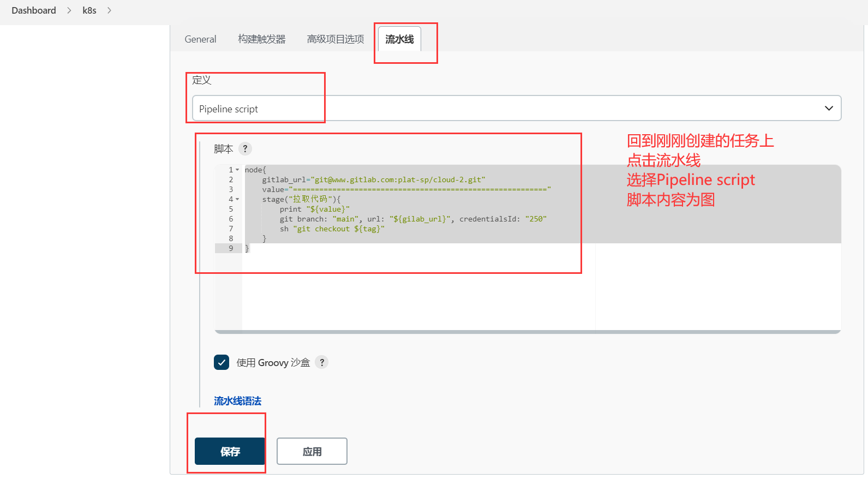Expand the chevron after k8s breadcrumb
The width and height of the screenshot is (868, 479).
coord(109,10)
